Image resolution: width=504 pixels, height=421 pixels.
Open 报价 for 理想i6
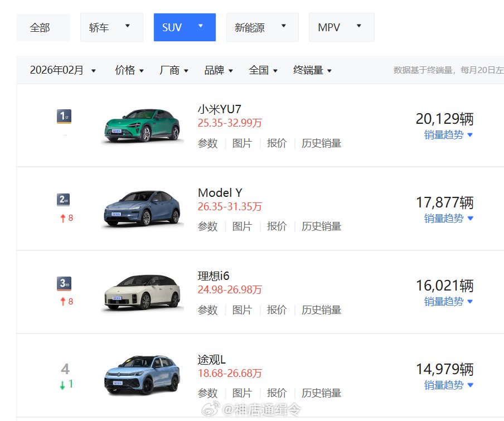(277, 310)
